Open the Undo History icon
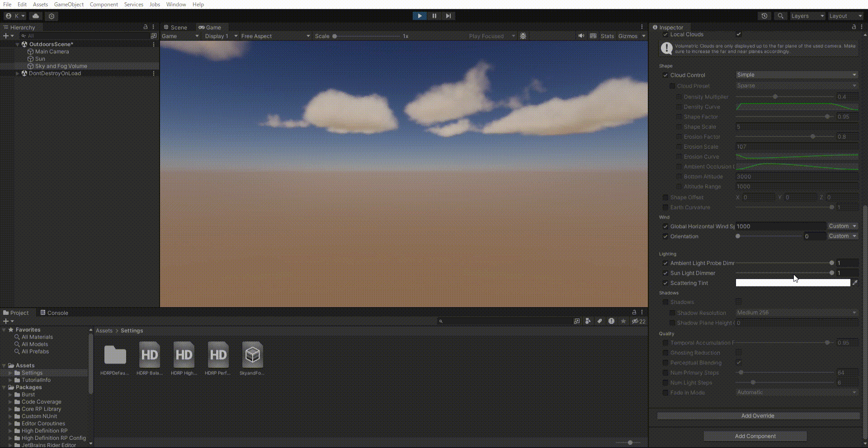This screenshot has width=868, height=448. pos(764,16)
